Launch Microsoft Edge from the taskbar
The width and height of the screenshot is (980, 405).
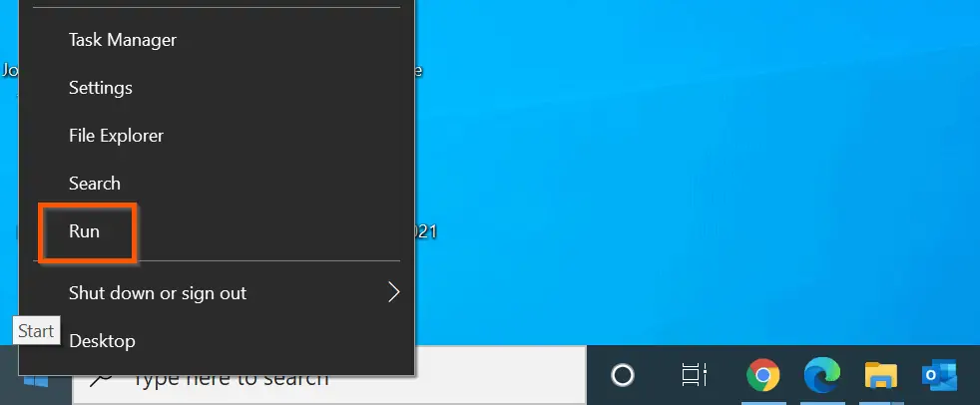click(822, 375)
